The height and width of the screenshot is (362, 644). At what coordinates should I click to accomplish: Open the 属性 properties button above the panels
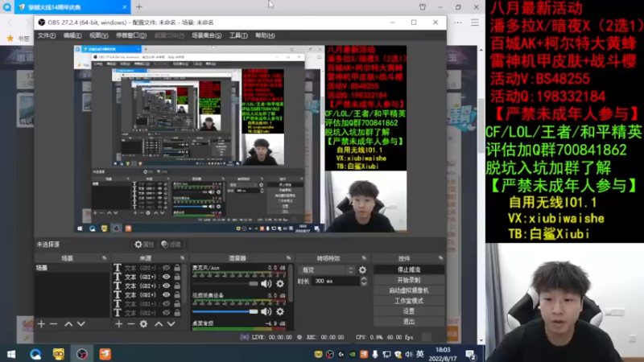click(x=144, y=245)
